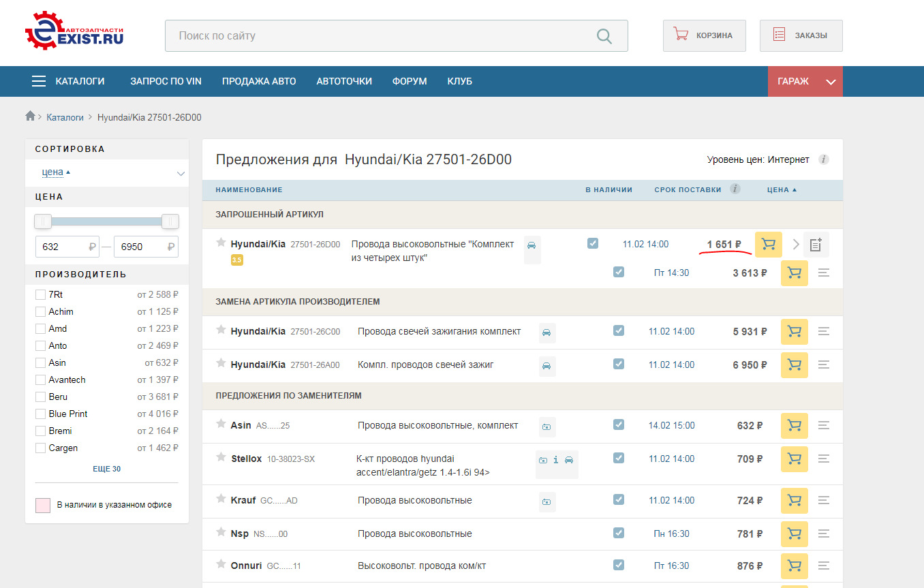924x588 pixels.
Task: Open details menu for Krauf row
Action: click(824, 501)
